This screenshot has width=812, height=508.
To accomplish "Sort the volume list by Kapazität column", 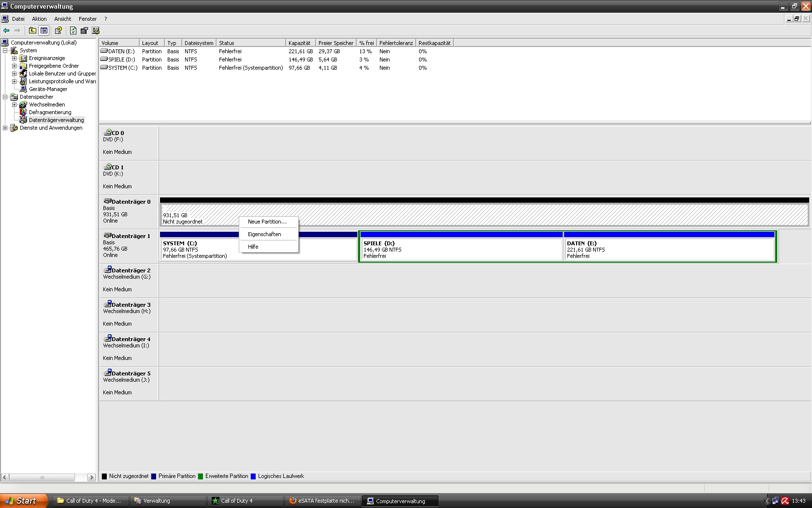I will [x=300, y=43].
